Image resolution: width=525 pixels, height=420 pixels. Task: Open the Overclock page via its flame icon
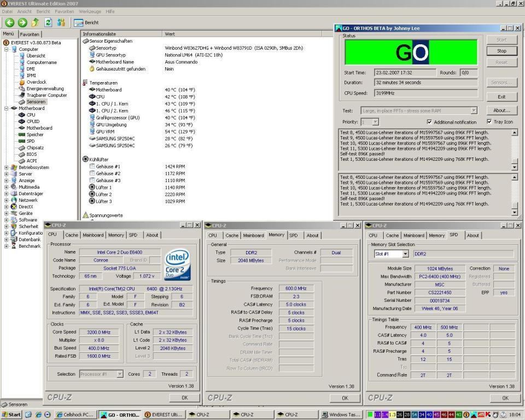[x=22, y=82]
